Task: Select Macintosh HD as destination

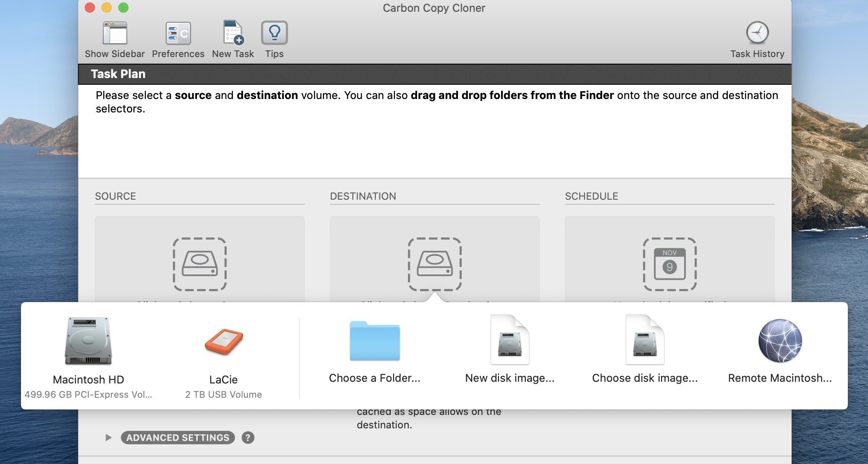Action: click(89, 341)
